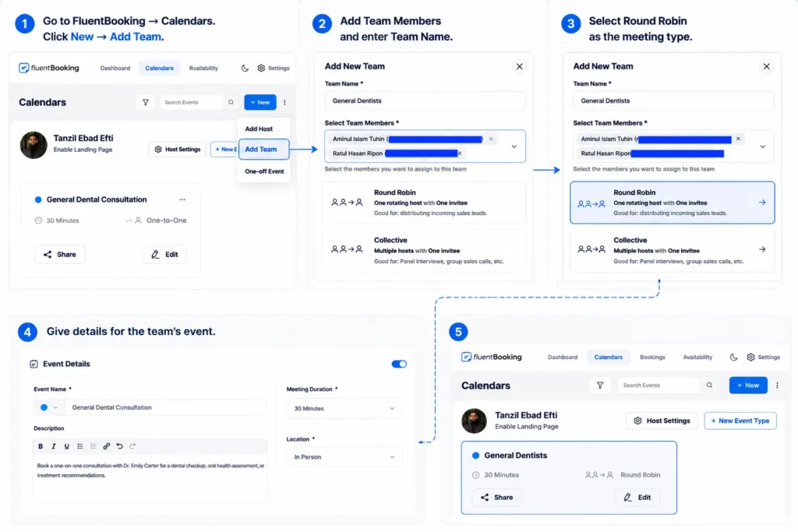The image size is (798, 532).
Task: Expand the Location In Person dropdown
Action: coord(344,456)
